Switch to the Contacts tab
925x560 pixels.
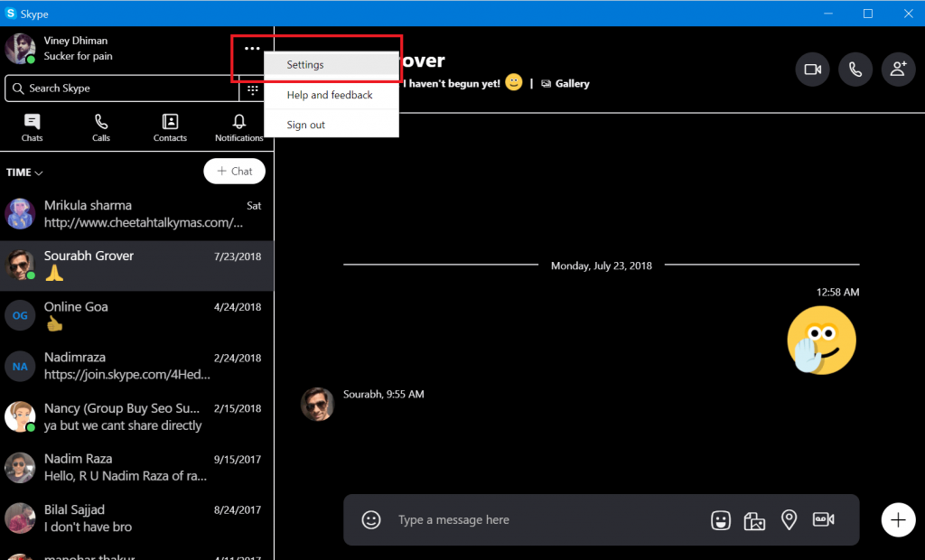(x=170, y=127)
